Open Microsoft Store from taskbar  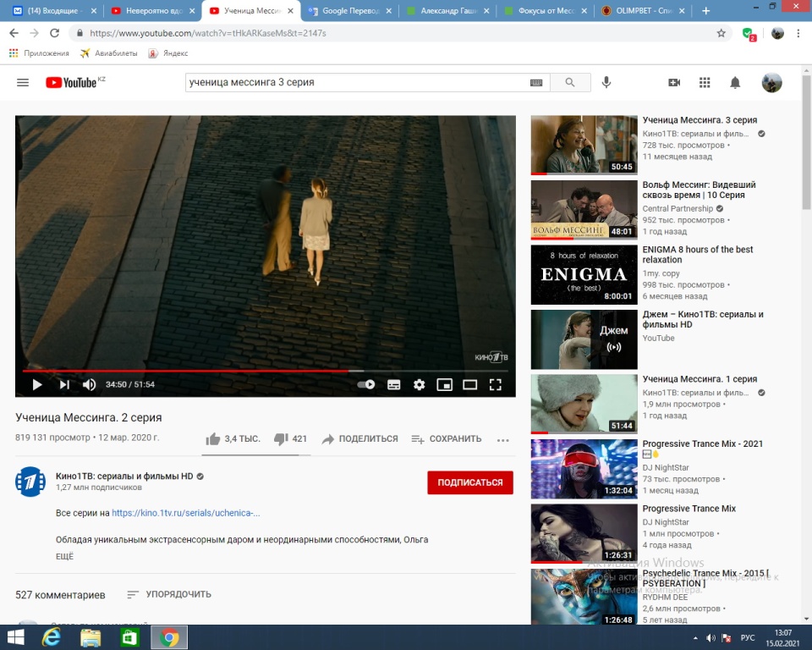(x=129, y=637)
